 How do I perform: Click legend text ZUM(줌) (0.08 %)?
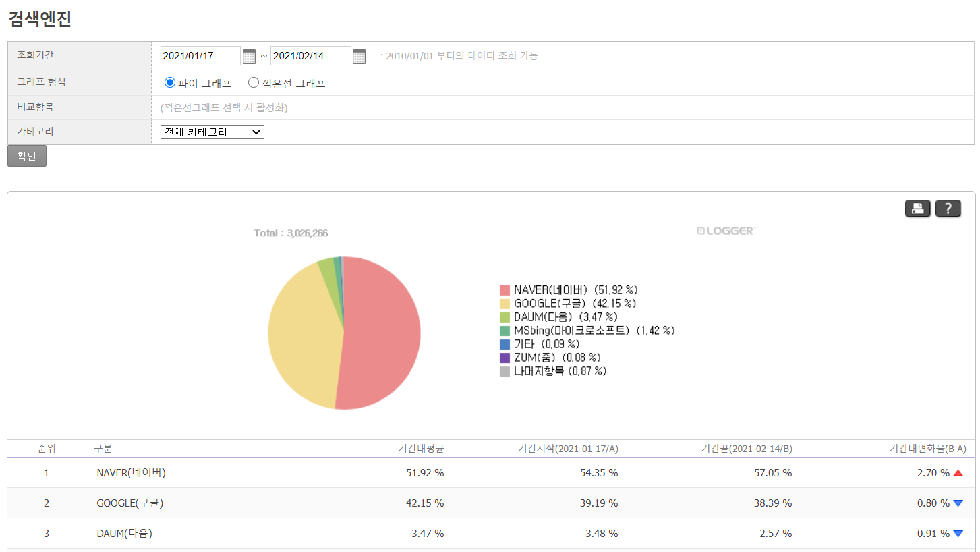(x=557, y=358)
